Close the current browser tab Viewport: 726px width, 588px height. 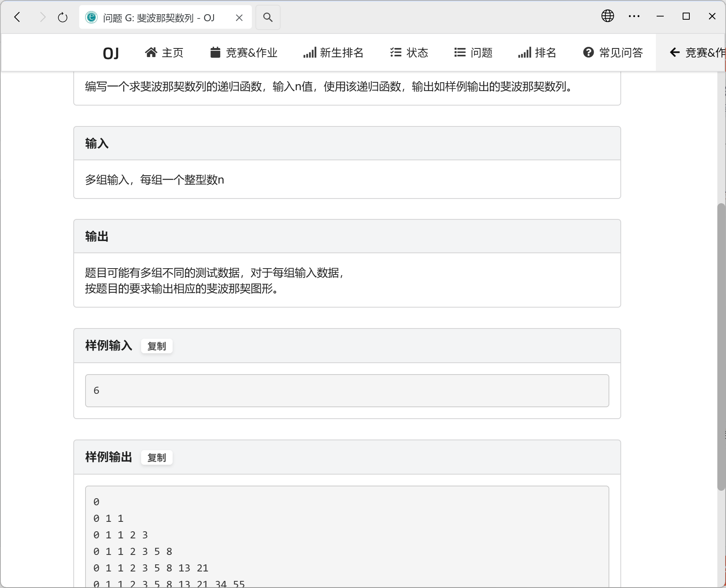click(x=239, y=17)
